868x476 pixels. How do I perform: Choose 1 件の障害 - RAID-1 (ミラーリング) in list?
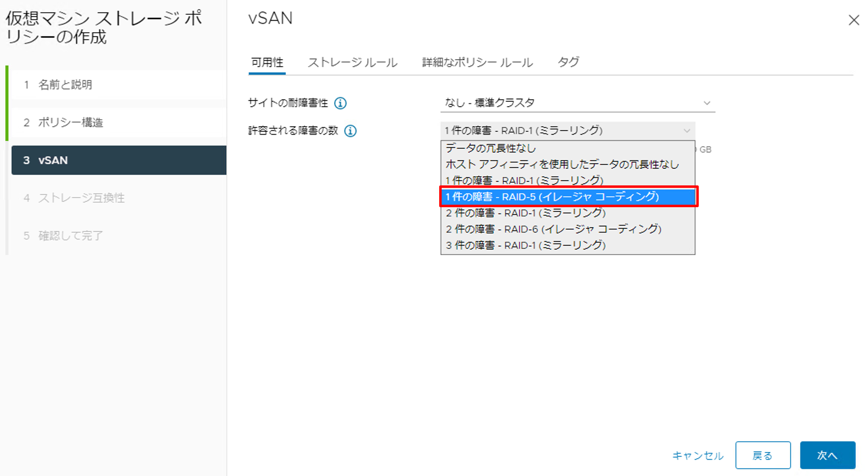568,180
